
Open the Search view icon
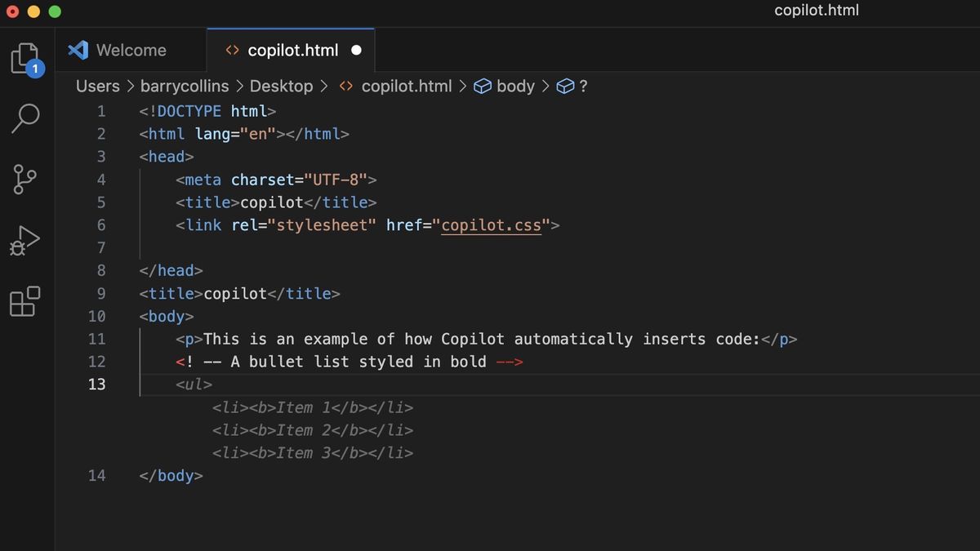pyautogui.click(x=26, y=118)
